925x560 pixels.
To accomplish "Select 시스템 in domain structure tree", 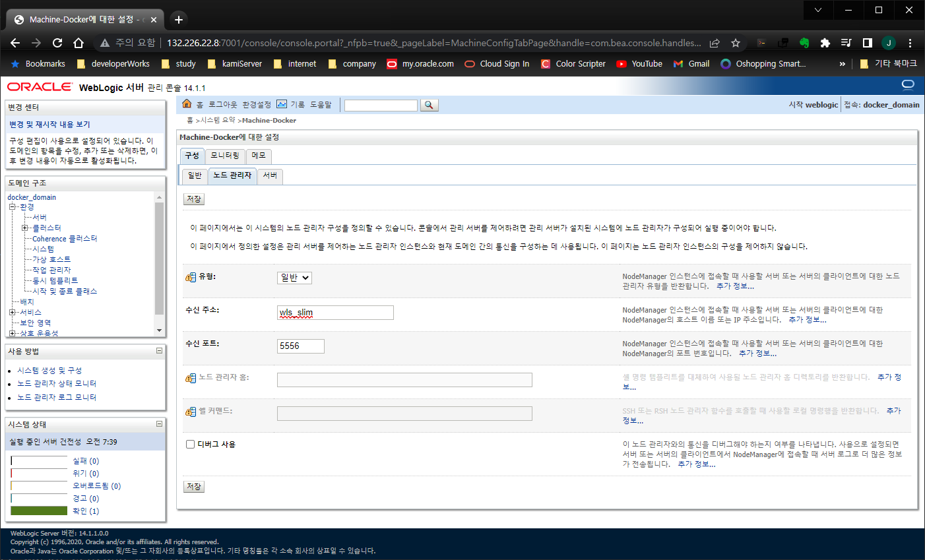I will [x=43, y=249].
